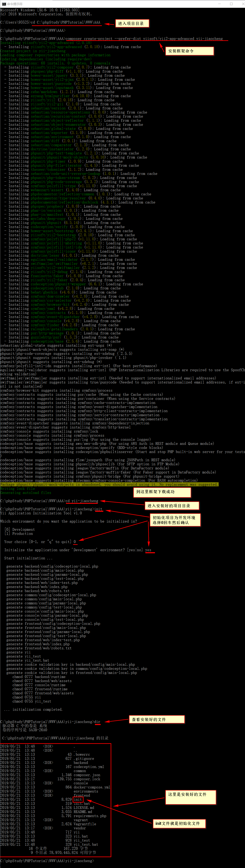Click 'generate yii_test.bat' line
The width and height of the screenshot is (245, 868).
tap(28, 660)
